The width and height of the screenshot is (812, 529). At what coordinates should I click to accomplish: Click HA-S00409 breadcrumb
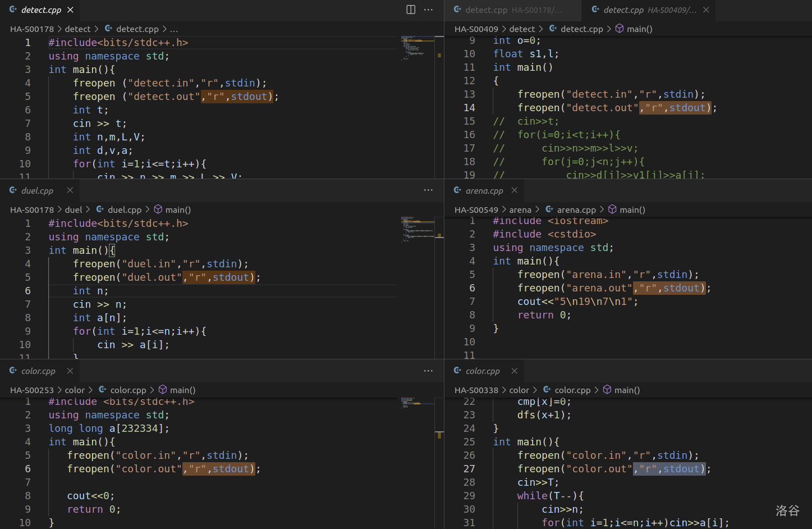click(x=476, y=29)
